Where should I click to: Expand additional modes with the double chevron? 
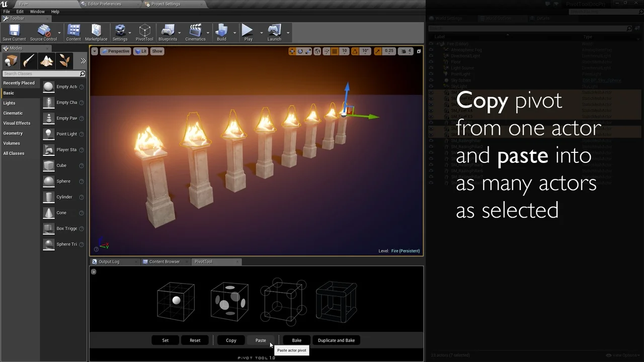click(x=82, y=60)
